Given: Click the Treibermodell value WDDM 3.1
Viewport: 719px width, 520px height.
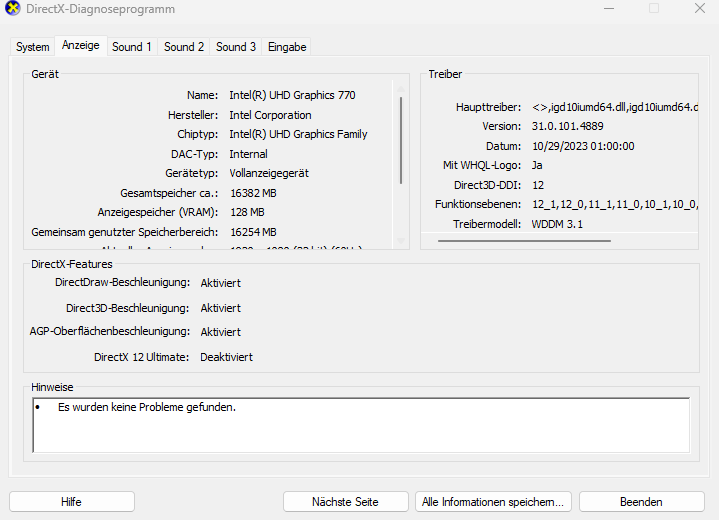Looking at the screenshot, I should [x=557, y=224].
